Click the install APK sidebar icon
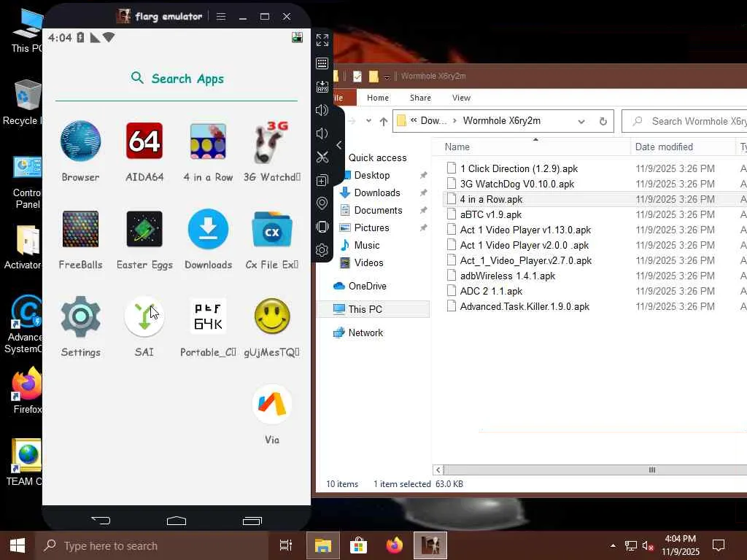This screenshot has height=560, width=747. (x=322, y=87)
